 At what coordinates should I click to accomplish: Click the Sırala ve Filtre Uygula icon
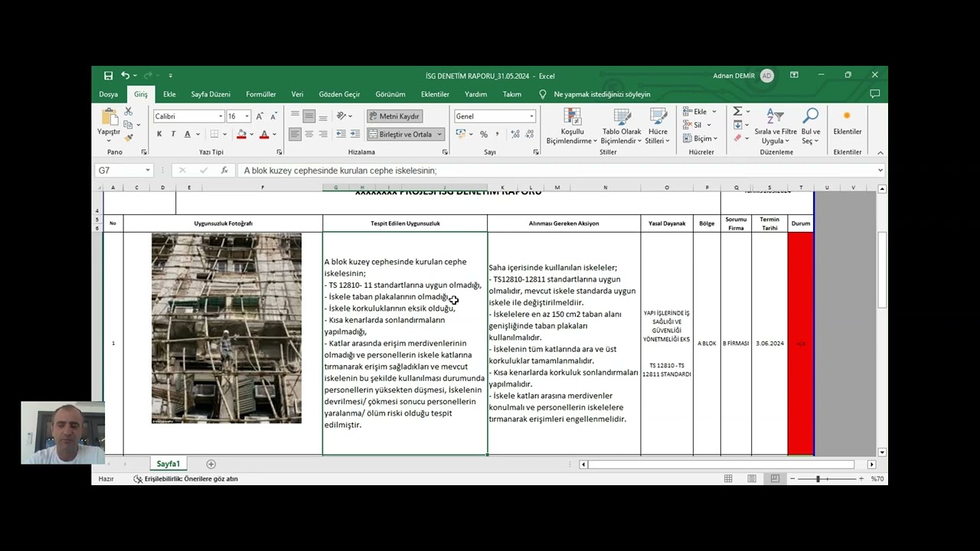pos(775,116)
